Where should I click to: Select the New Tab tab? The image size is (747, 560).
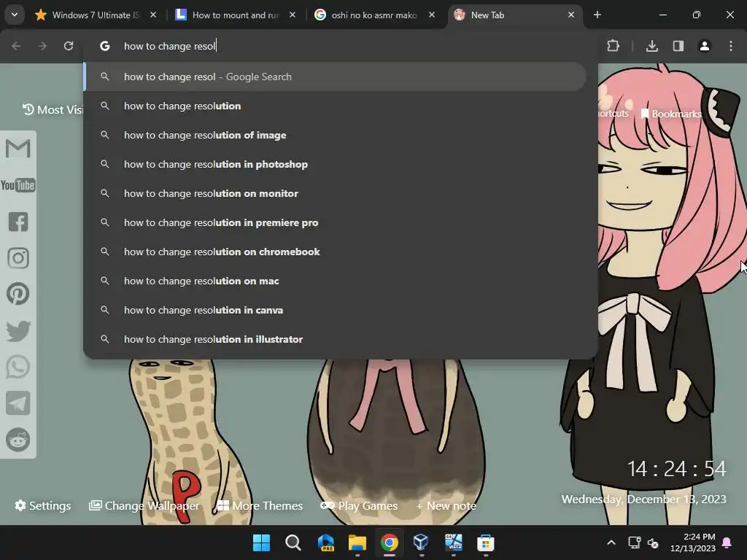coord(514,15)
